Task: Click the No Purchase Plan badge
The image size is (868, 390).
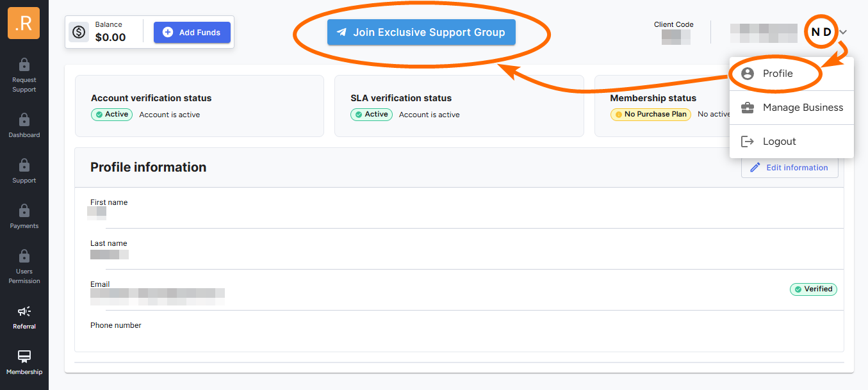Action: tap(650, 115)
